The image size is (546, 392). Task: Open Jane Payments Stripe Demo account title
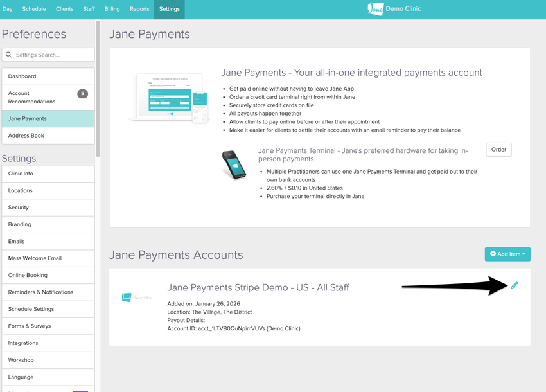258,287
